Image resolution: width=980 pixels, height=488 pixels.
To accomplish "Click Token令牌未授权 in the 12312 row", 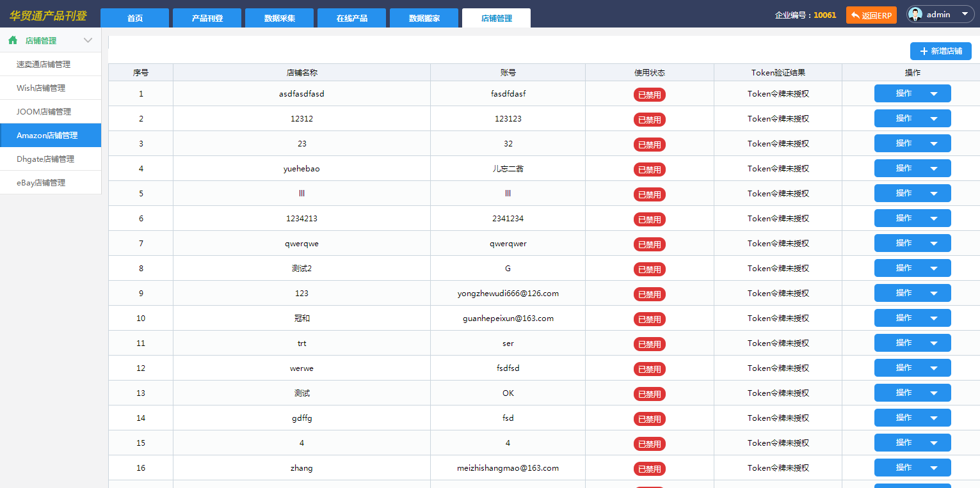I will (778, 118).
